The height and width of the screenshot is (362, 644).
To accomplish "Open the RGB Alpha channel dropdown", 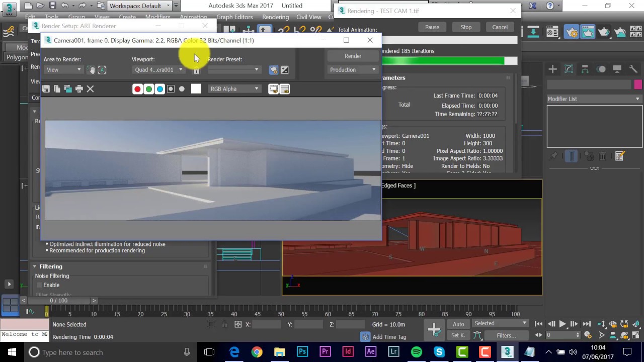I will [x=234, y=89].
